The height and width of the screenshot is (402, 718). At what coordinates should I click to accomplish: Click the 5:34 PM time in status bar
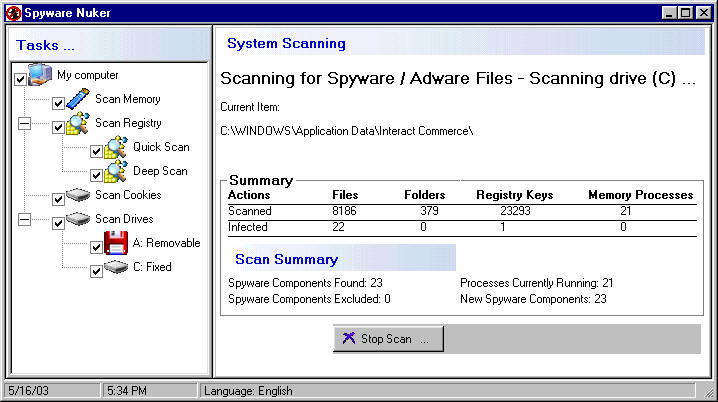tap(127, 391)
